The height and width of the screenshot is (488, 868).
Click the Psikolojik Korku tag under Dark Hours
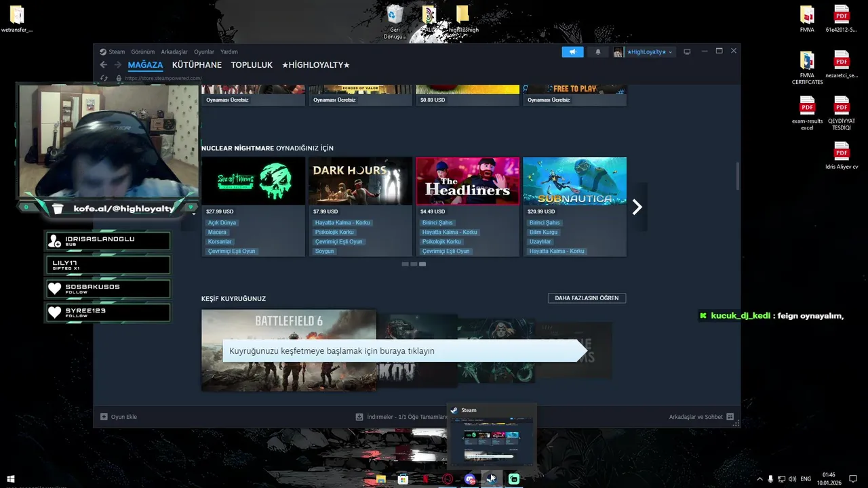coord(334,232)
